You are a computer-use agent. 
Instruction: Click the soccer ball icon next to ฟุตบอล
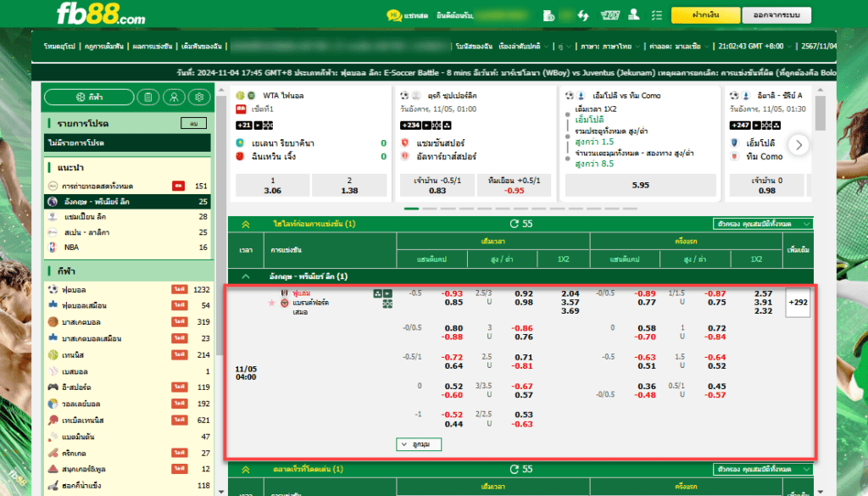pos(53,289)
